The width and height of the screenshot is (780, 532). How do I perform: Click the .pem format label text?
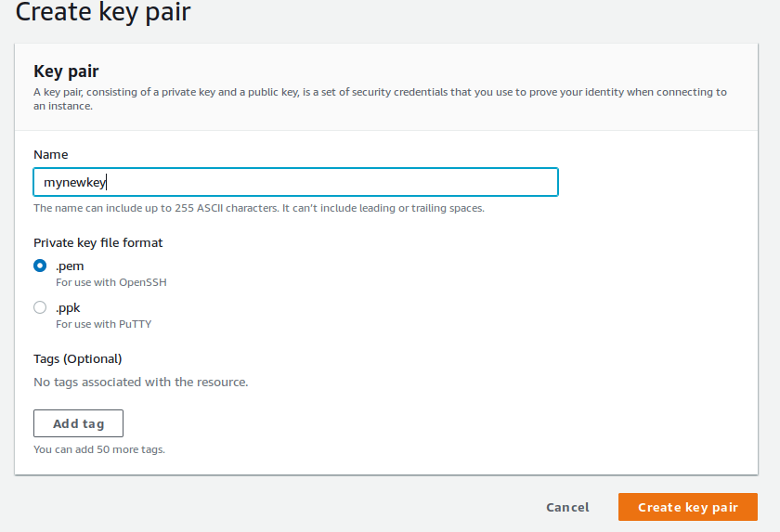70,266
